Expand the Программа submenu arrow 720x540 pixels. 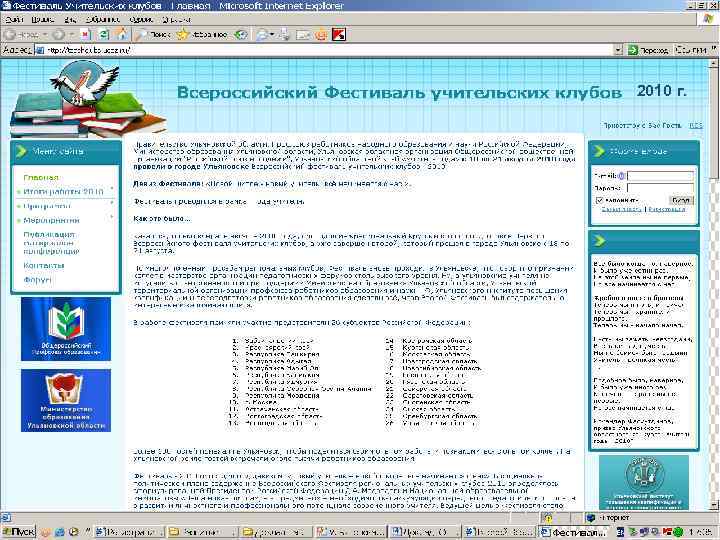click(x=112, y=202)
